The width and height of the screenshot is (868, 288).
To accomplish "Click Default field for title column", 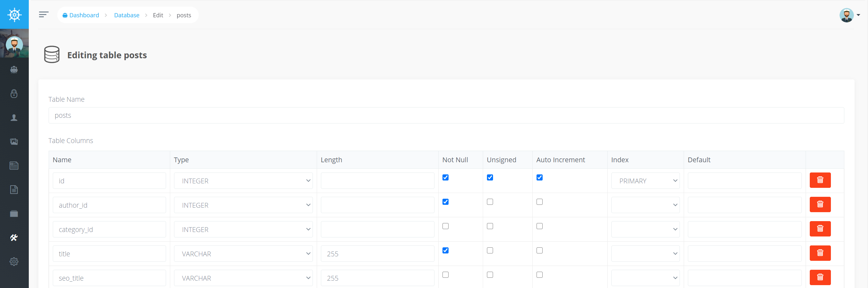I will coord(744,254).
